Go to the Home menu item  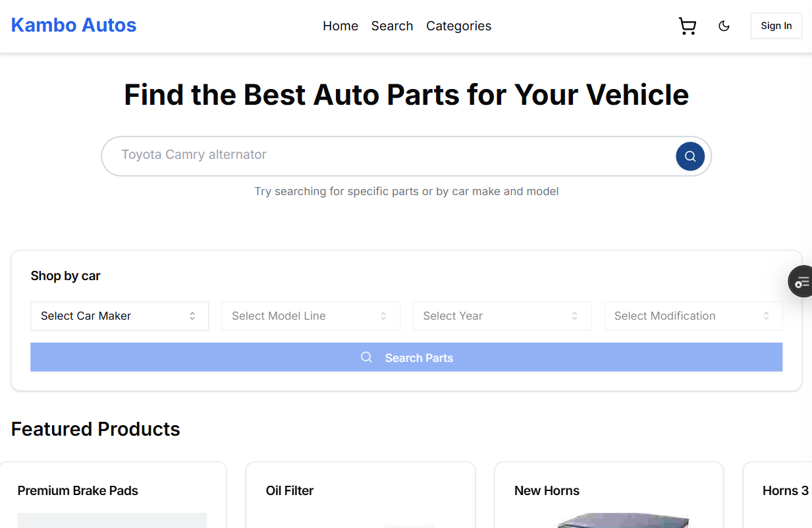click(340, 26)
